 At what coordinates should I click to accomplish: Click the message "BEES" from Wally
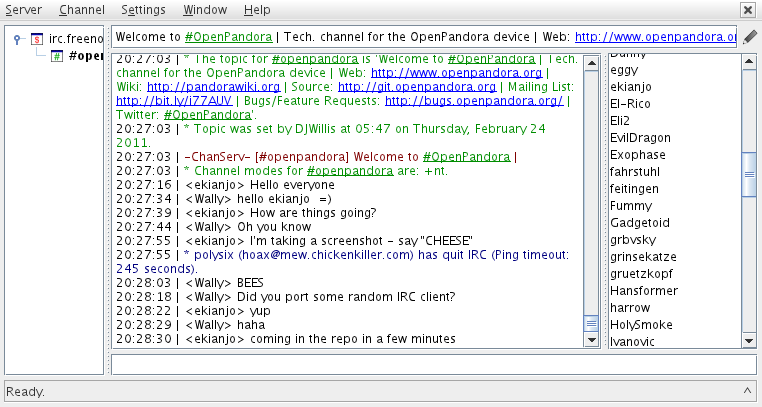click(x=250, y=283)
